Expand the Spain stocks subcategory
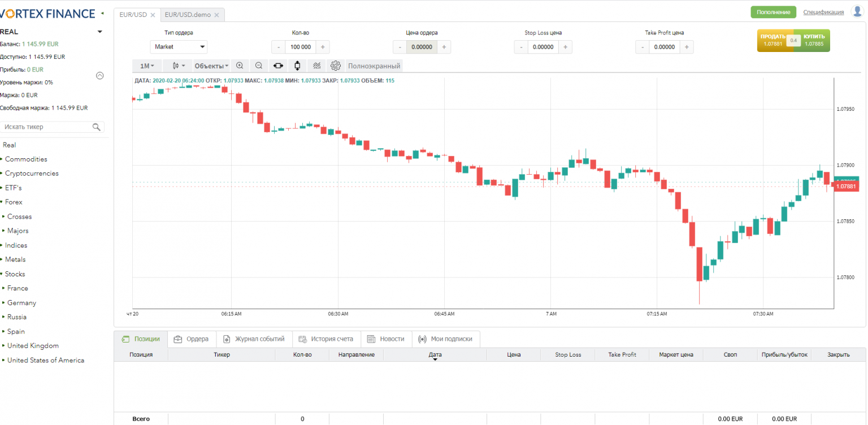Image resolution: width=868 pixels, height=425 pixels. click(x=16, y=332)
